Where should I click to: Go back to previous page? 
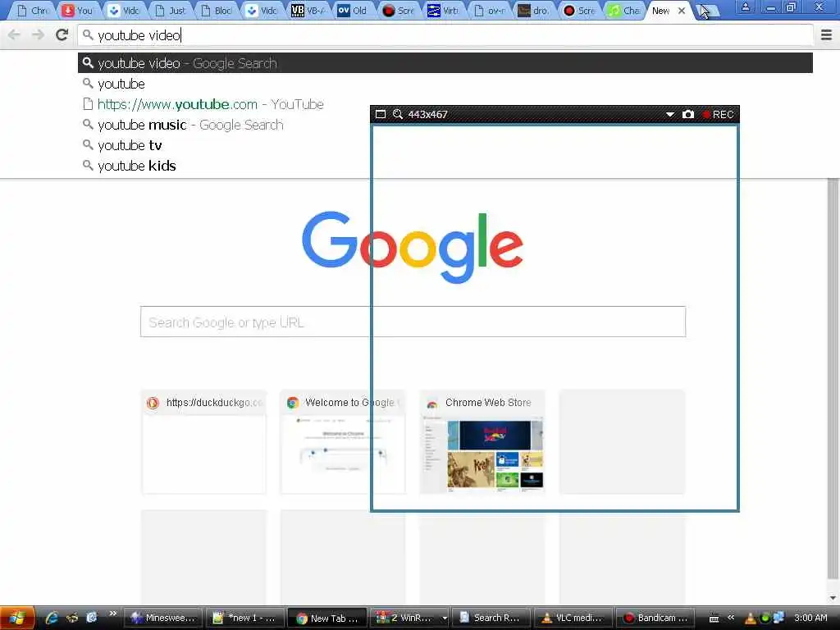tap(15, 34)
